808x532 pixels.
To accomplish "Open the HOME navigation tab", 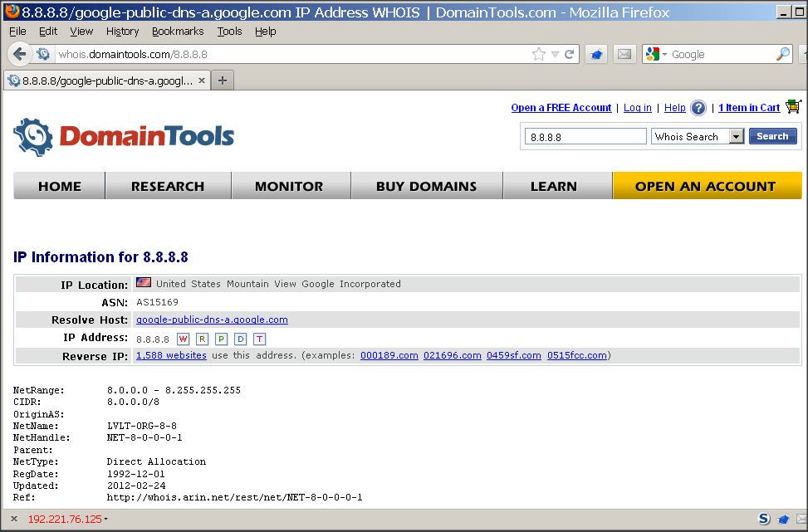I will pyautogui.click(x=59, y=186).
